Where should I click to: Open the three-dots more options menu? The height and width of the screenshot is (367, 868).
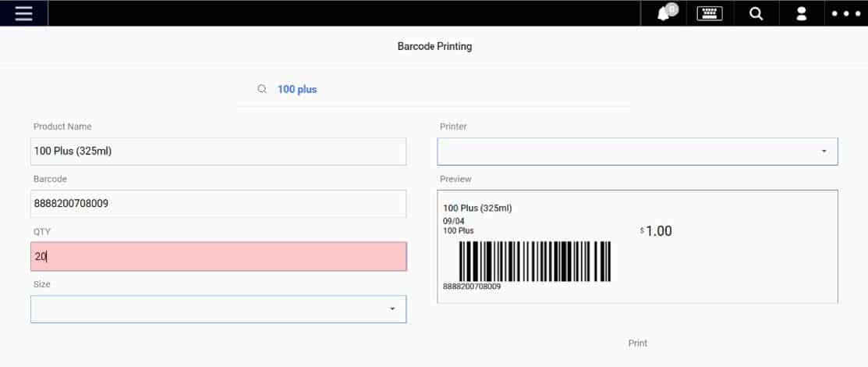pyautogui.click(x=846, y=14)
